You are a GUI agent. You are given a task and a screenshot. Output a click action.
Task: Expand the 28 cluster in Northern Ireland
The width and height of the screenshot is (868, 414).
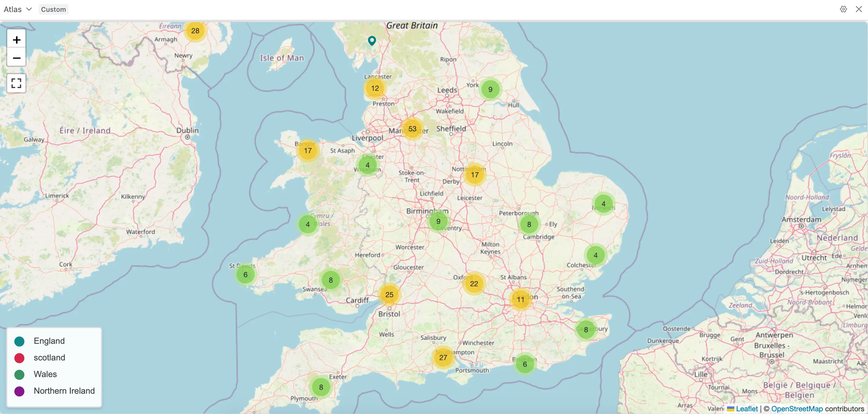pos(195,31)
